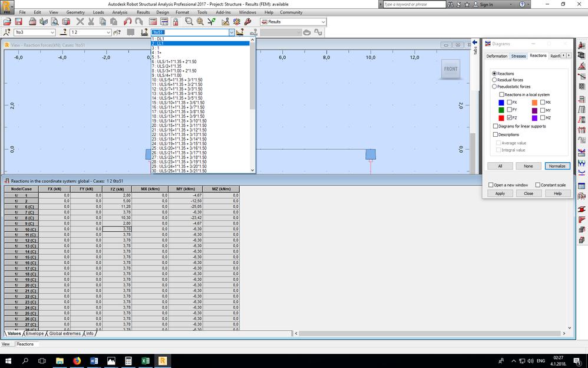This screenshot has width=588, height=368.
Task: Click the blue FX color swatch
Action: coord(501,103)
